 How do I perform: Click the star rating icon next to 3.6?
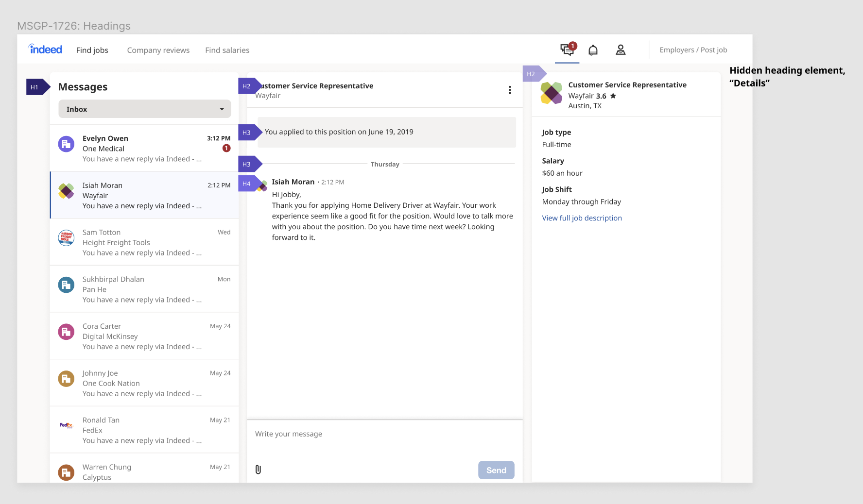pos(613,96)
